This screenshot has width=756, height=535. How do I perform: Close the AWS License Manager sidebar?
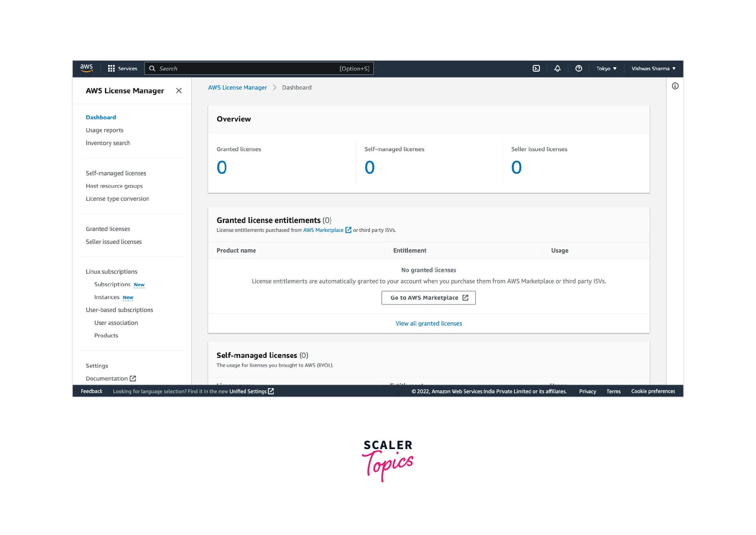(179, 91)
